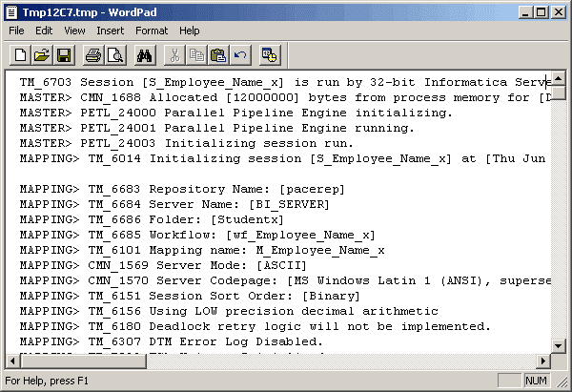Click 'TM_6101 Mapping name: M_Employee_Name_x' line
The height and width of the screenshot is (392, 572).
(x=202, y=251)
